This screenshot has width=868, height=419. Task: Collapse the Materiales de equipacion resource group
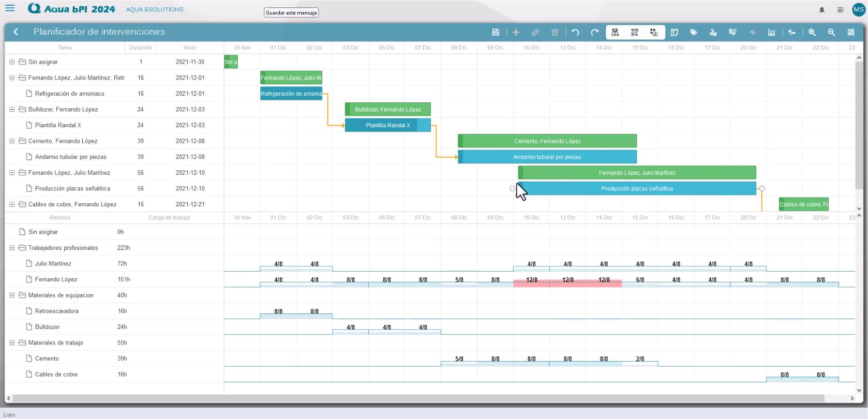(12, 295)
